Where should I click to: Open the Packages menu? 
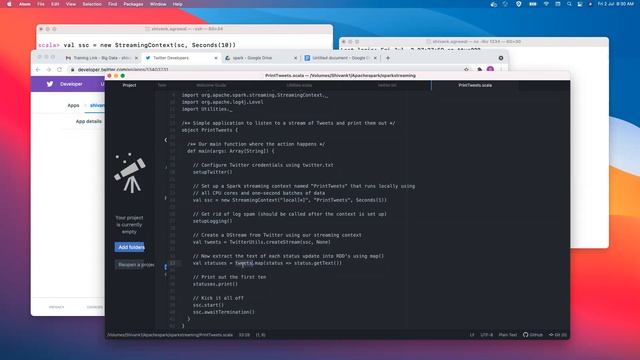tap(133, 4)
